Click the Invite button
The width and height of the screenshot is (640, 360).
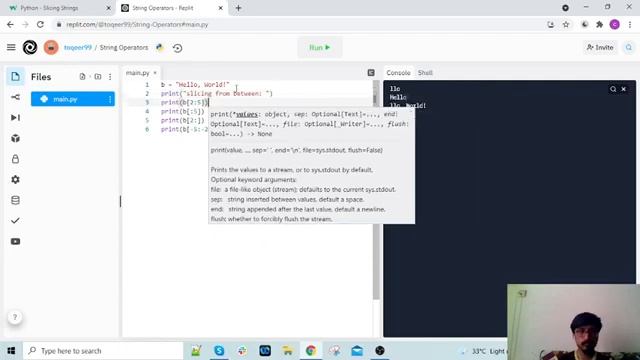[x=600, y=47]
